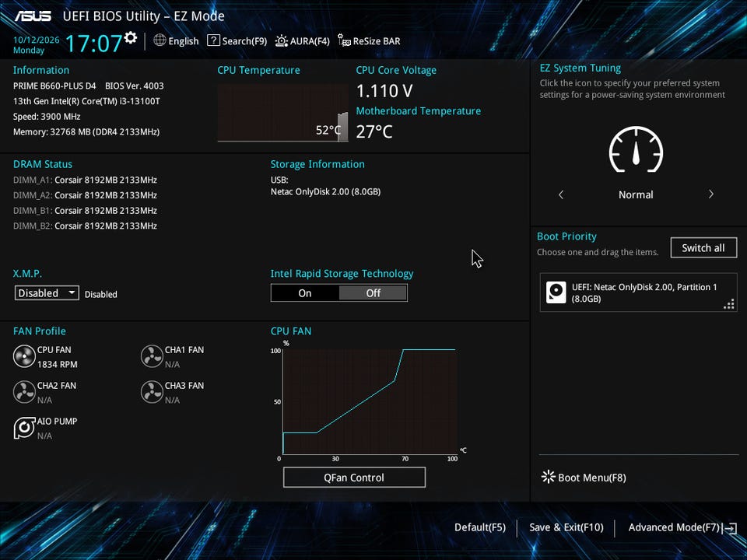The image size is (747, 560).
Task: Go to next EZ System Tuning mode
Action: tap(710, 194)
